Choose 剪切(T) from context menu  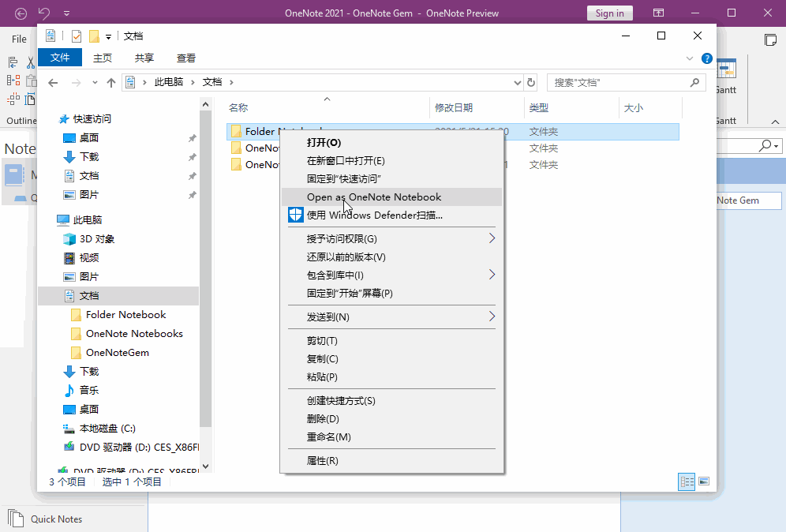click(x=392, y=340)
